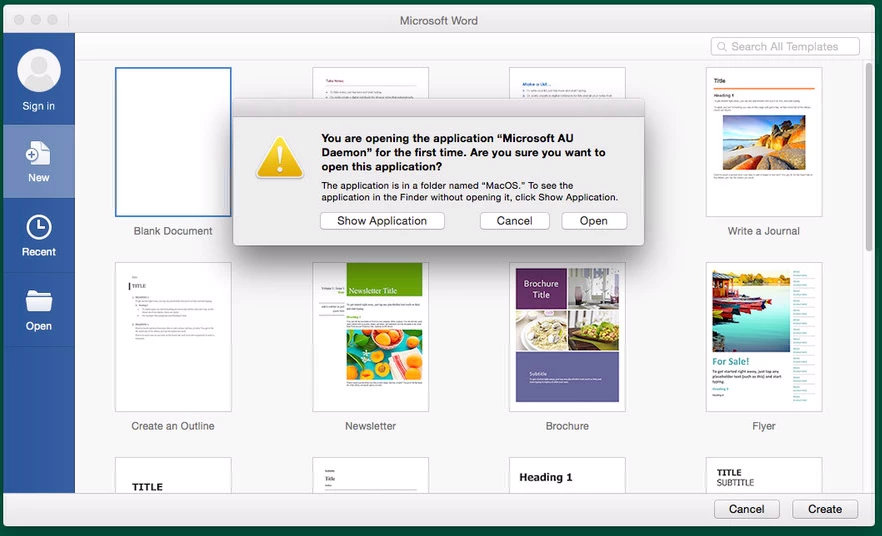Click Open in the dialog
Screen dimensions: 882x536
point(593,221)
